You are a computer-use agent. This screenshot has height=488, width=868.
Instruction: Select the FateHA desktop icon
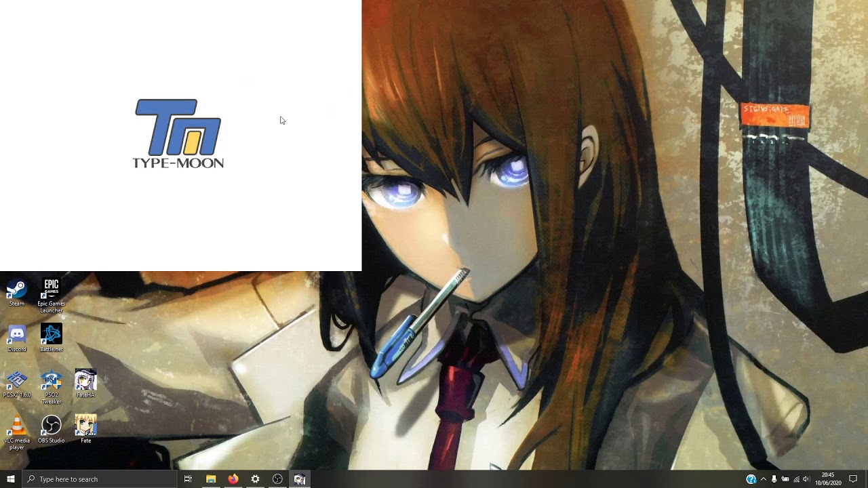pos(85,383)
